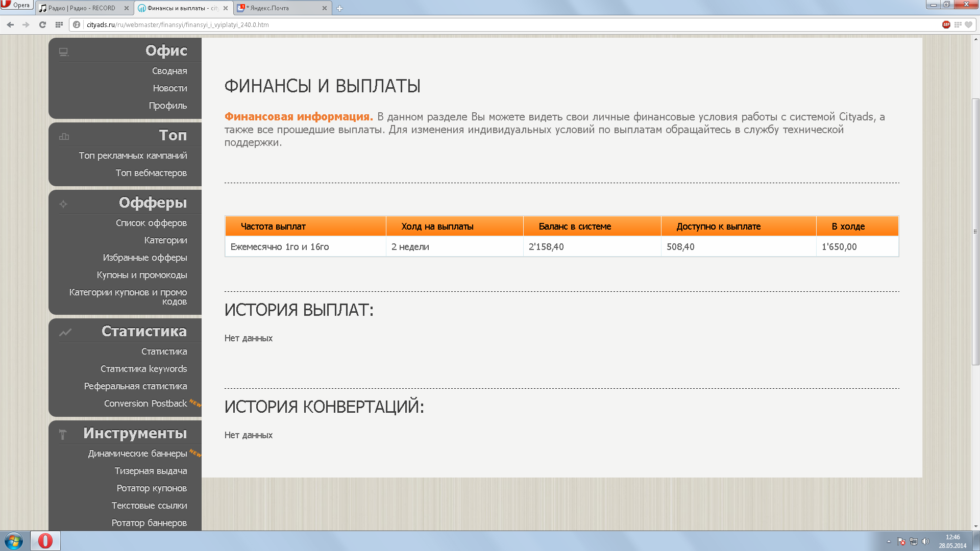Open Текстовые ссылки
This screenshot has width=980, height=551.
[149, 506]
